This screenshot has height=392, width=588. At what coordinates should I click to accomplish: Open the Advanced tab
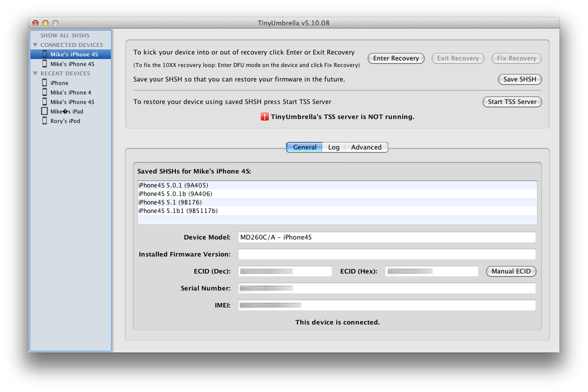366,147
